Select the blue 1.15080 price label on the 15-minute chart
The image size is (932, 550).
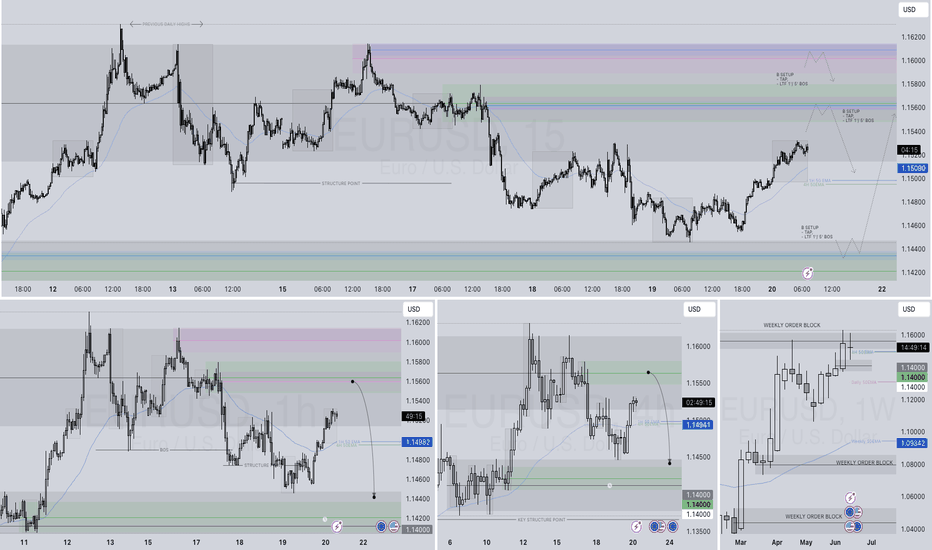point(912,168)
